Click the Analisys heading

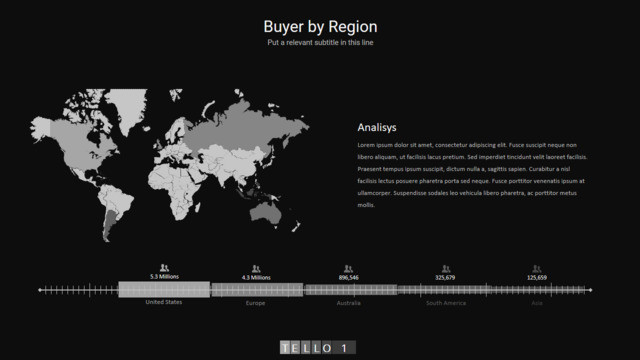pyautogui.click(x=377, y=127)
